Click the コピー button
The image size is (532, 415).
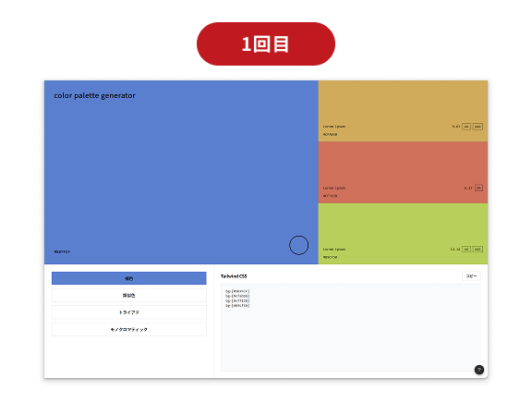coord(471,276)
